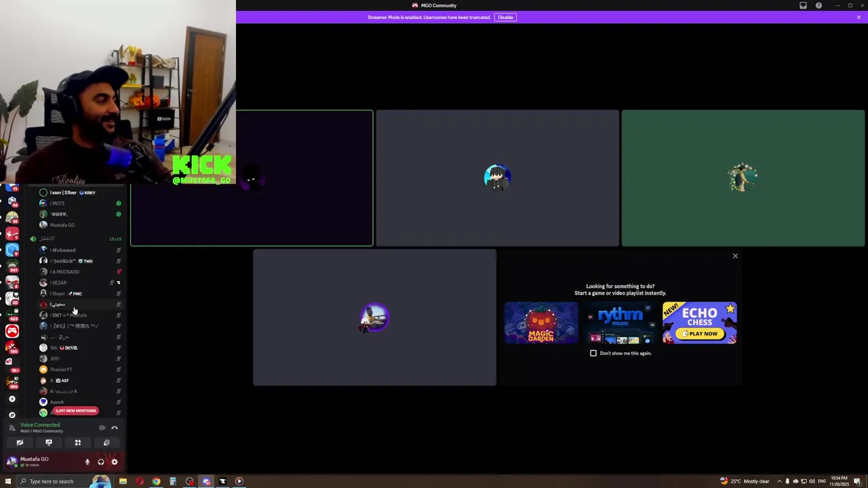This screenshot has width=868, height=488.
Task: Open the soundboard button
Action: point(106,443)
